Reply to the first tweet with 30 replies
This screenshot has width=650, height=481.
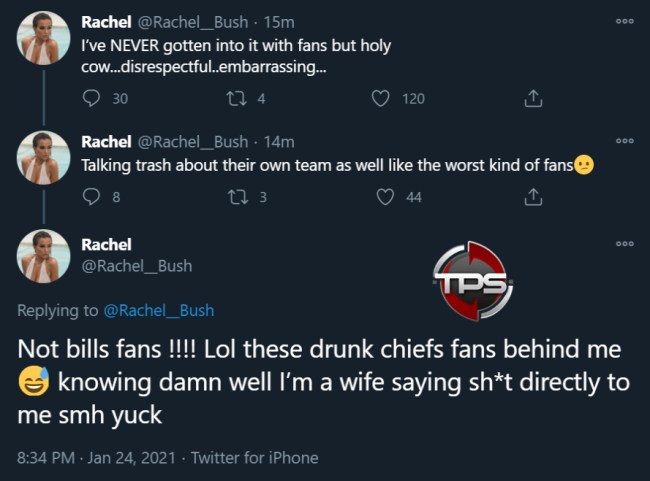pos(93,98)
